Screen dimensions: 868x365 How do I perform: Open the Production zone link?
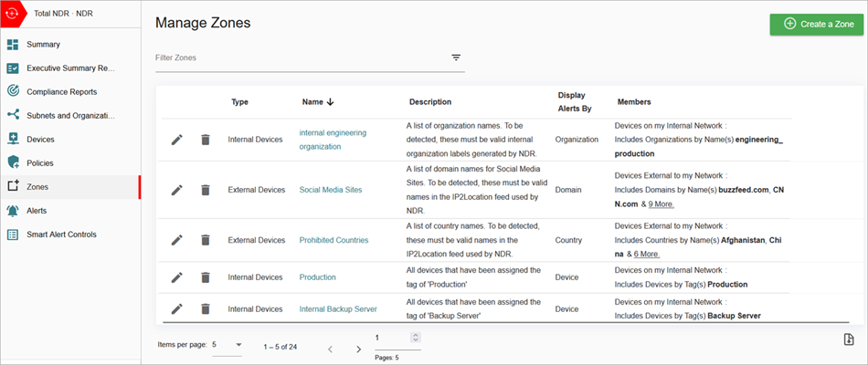[317, 277]
